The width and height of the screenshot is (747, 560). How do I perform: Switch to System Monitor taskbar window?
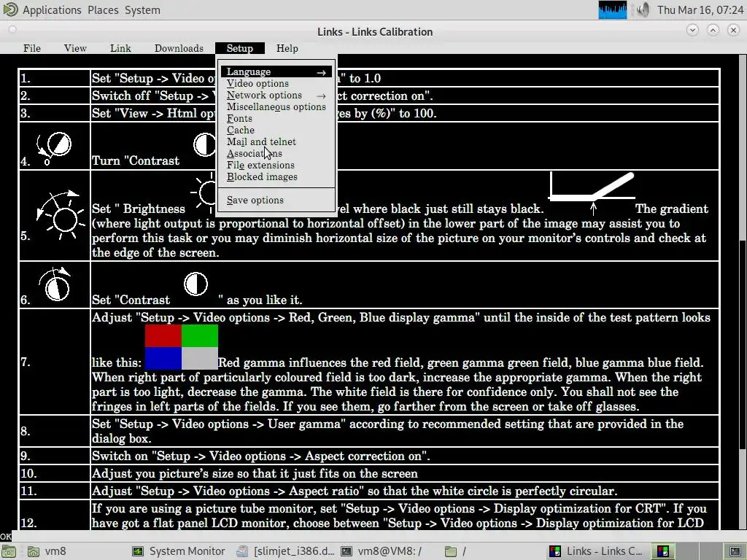pos(179,551)
